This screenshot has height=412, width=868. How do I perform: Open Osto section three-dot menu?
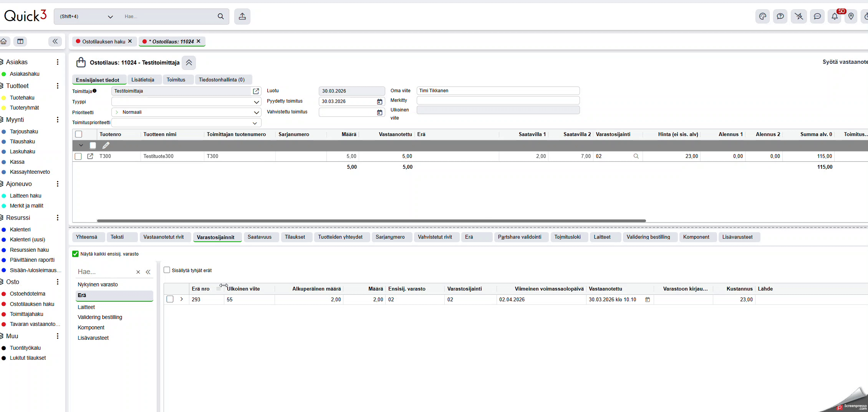[x=58, y=282]
